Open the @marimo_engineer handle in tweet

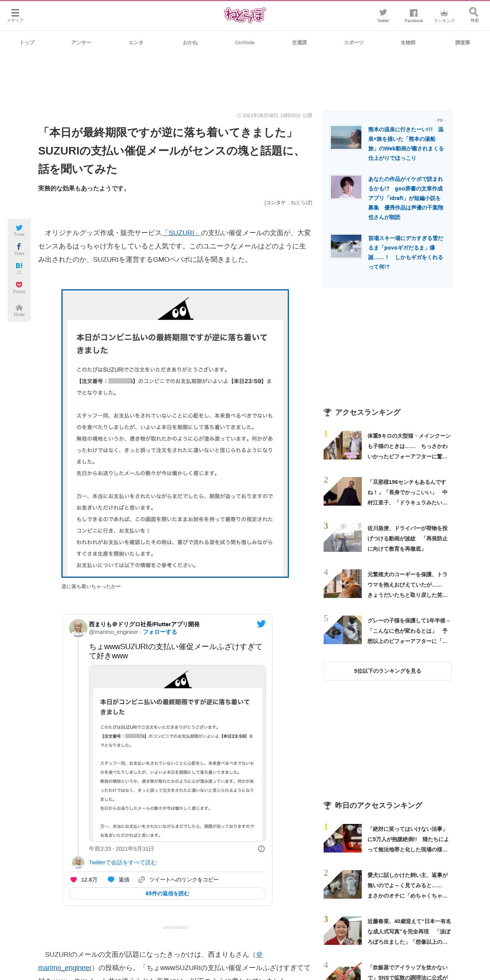pyautogui.click(x=113, y=632)
